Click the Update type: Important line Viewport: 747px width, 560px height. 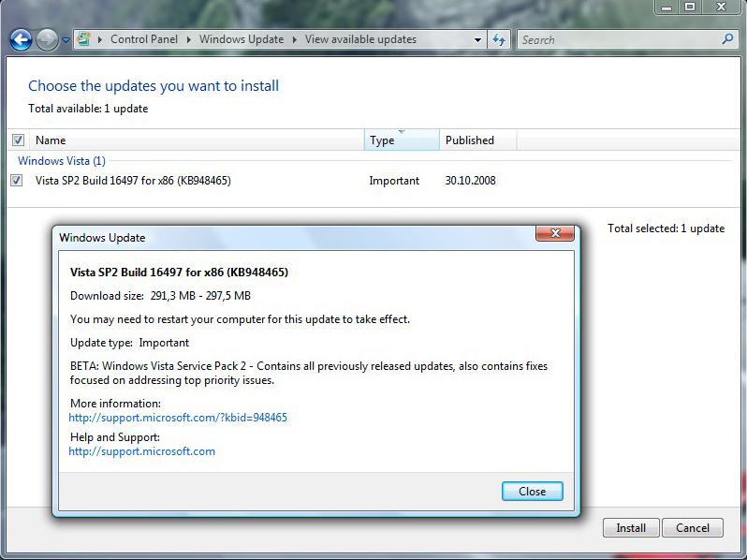point(129,343)
